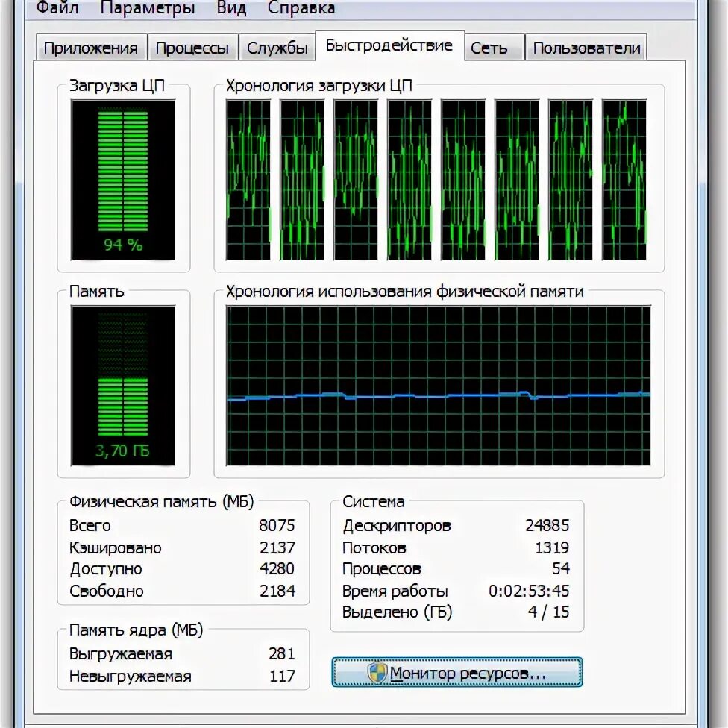Click the Время работы value 0:02:53:45
This screenshot has width=728, height=728.
(529, 591)
